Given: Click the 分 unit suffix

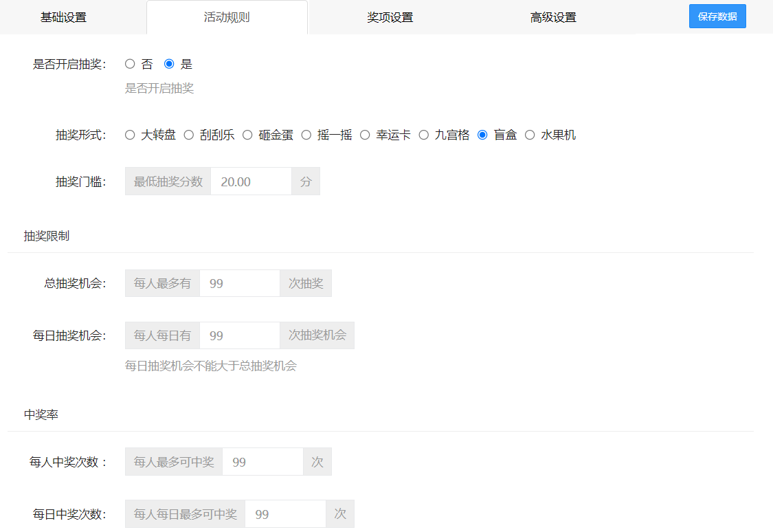Looking at the screenshot, I should click(x=306, y=181).
